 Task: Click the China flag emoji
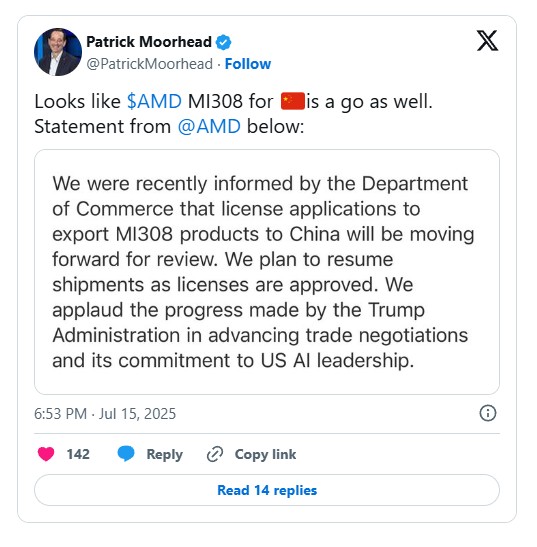[x=293, y=102]
